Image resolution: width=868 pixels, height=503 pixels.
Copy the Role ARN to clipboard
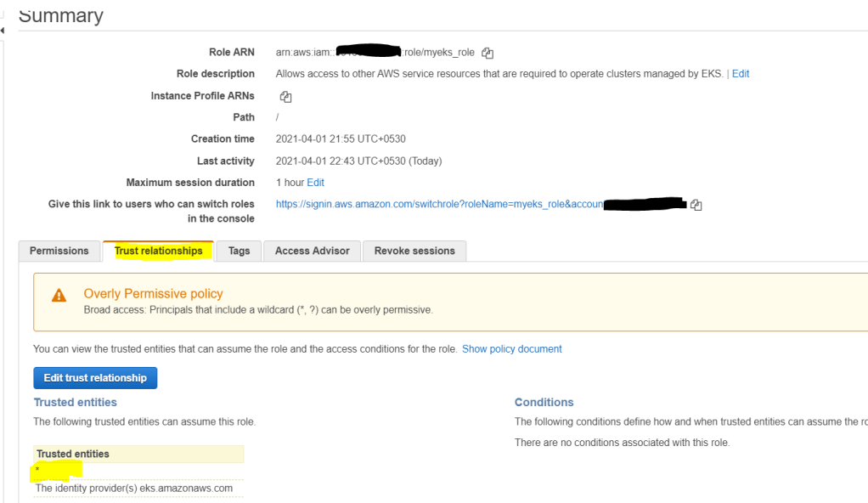coord(488,53)
